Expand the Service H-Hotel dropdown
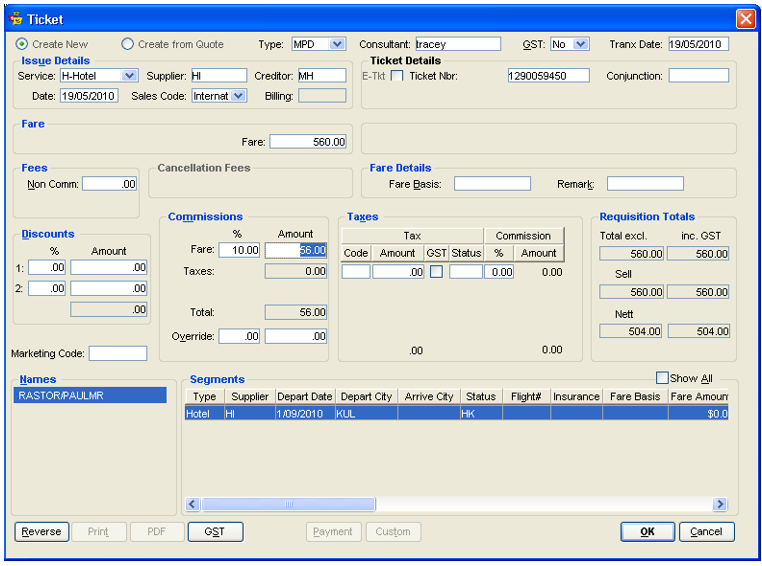Image resolution: width=762 pixels, height=566 pixels. pos(129,76)
